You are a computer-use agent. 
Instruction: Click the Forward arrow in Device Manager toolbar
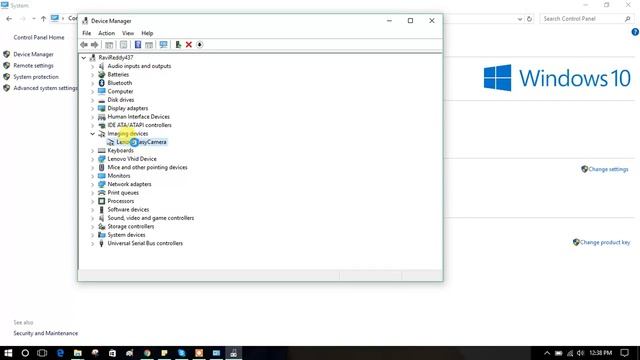pos(94,44)
